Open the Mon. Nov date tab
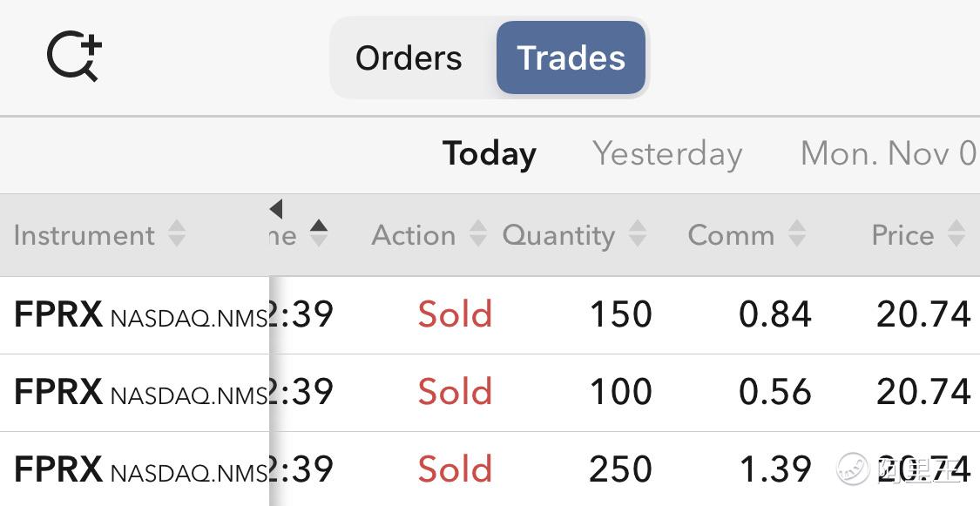Viewport: 980px width, 506px height. [x=889, y=153]
